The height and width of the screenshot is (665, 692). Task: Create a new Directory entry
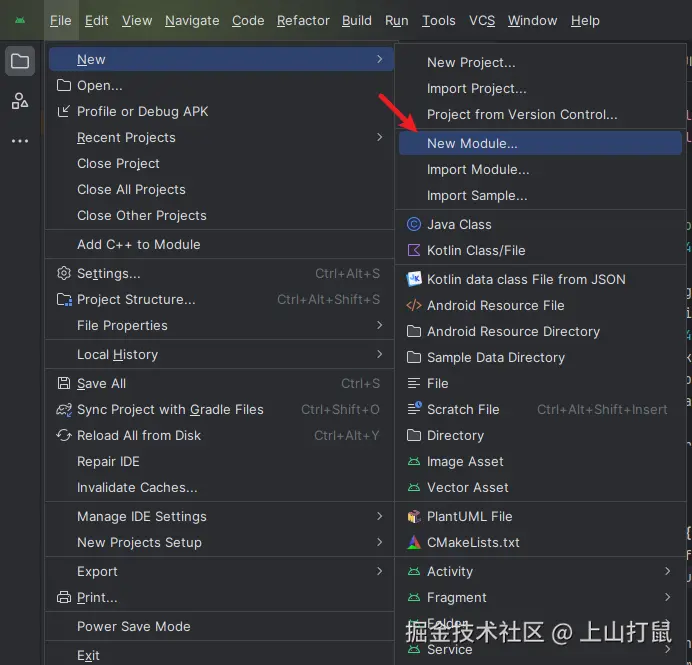540,435
